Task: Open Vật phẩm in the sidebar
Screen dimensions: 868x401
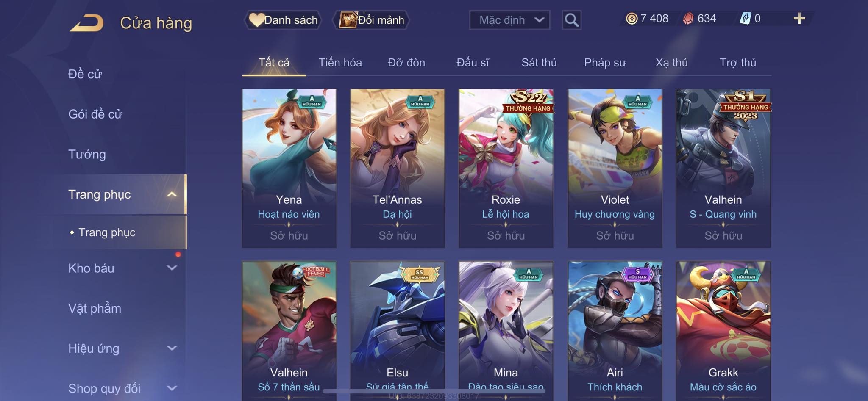Action: tap(95, 308)
